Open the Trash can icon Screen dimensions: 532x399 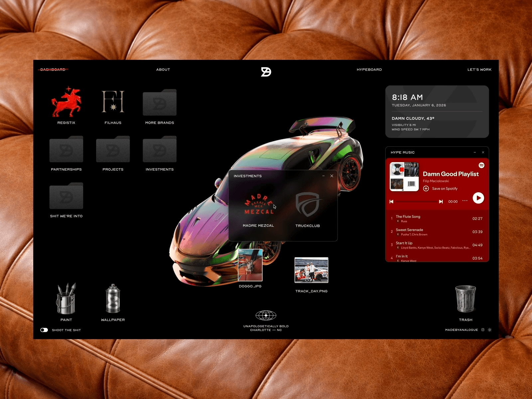coord(465,299)
